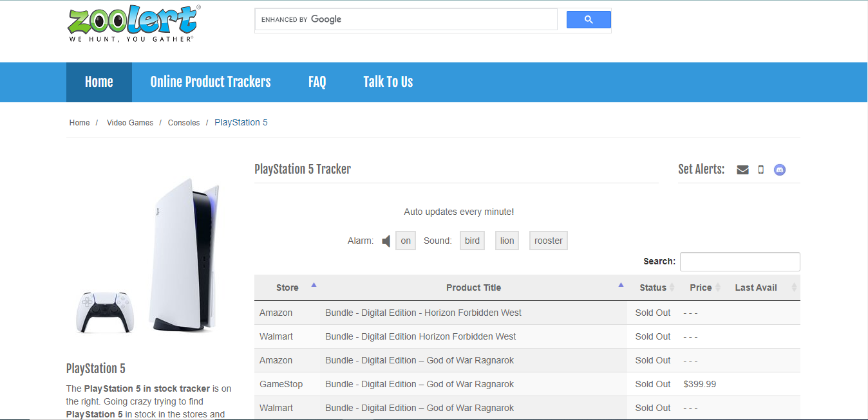Screen dimensions: 868x420
Task: Click the PlayStation 5 breadcrumb
Action: [x=241, y=122]
